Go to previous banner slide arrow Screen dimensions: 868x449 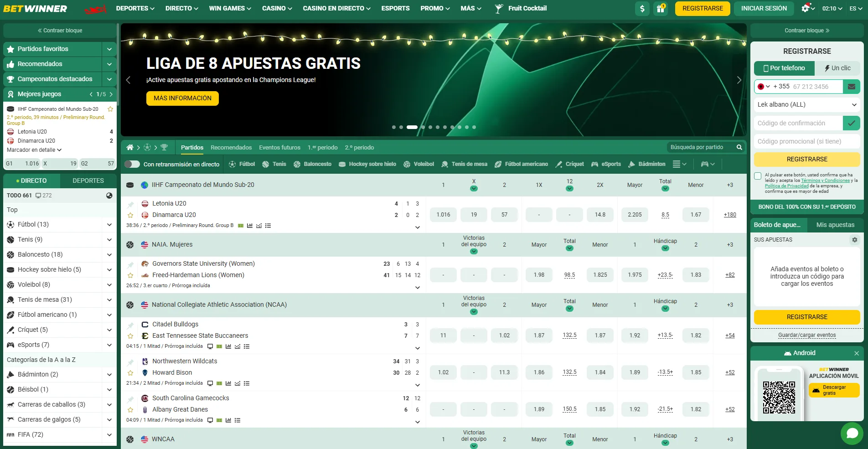coord(128,80)
